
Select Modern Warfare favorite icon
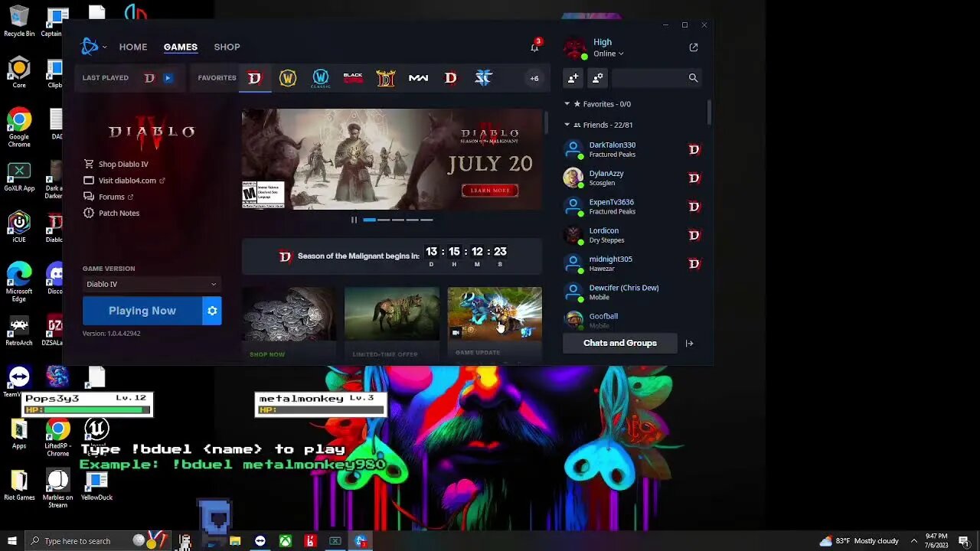pos(418,78)
